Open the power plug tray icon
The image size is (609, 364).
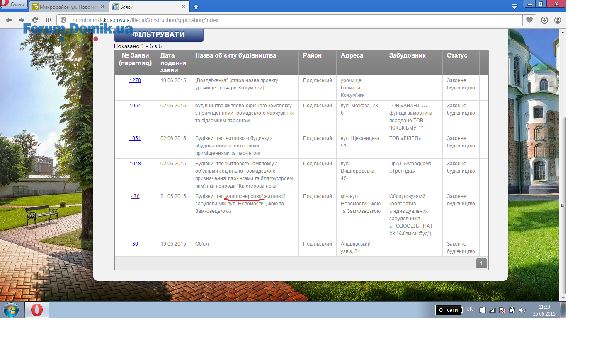pyautogui.click(x=512, y=310)
